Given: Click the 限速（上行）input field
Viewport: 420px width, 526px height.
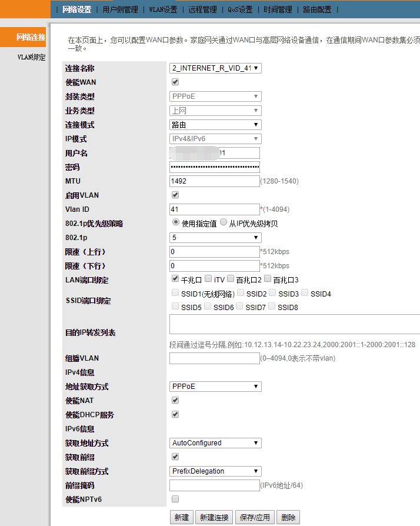Looking at the screenshot, I should pos(215,252).
